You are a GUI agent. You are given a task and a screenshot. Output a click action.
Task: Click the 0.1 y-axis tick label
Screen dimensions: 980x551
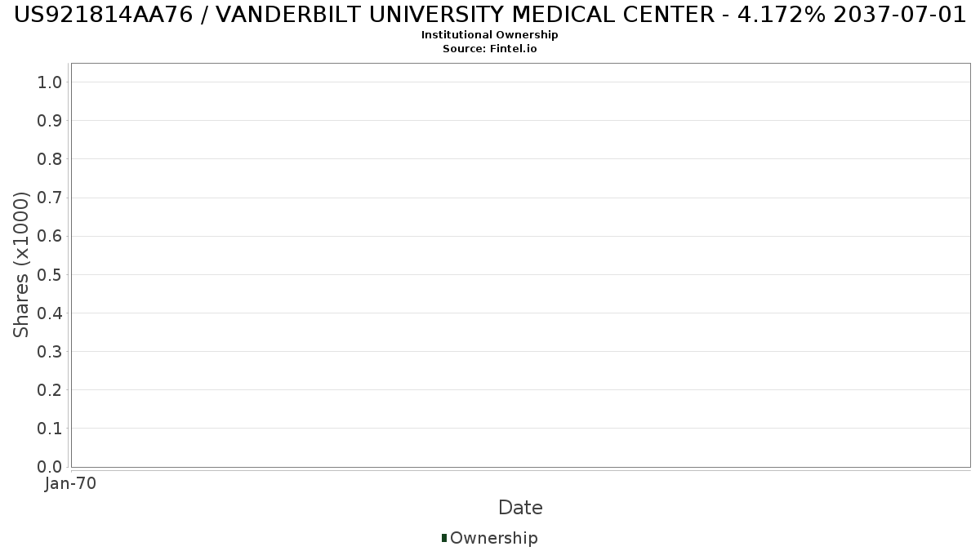coord(50,428)
